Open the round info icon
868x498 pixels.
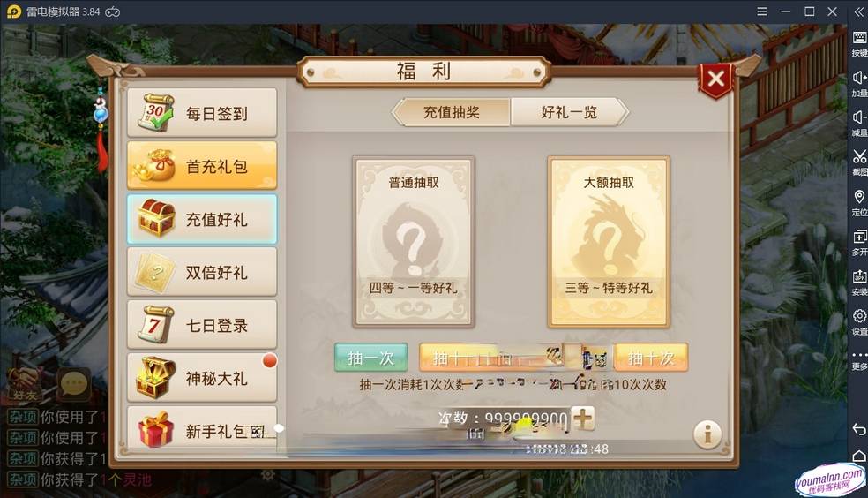(x=707, y=434)
